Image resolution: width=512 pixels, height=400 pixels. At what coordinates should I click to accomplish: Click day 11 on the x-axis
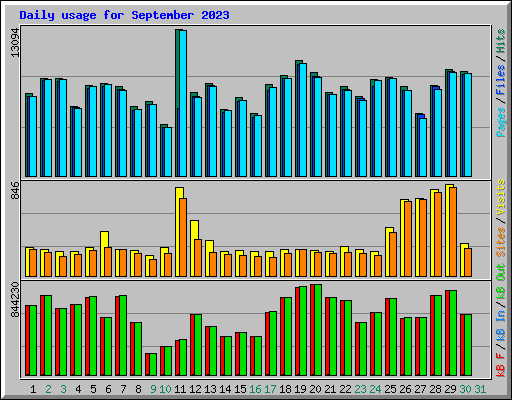(180, 389)
